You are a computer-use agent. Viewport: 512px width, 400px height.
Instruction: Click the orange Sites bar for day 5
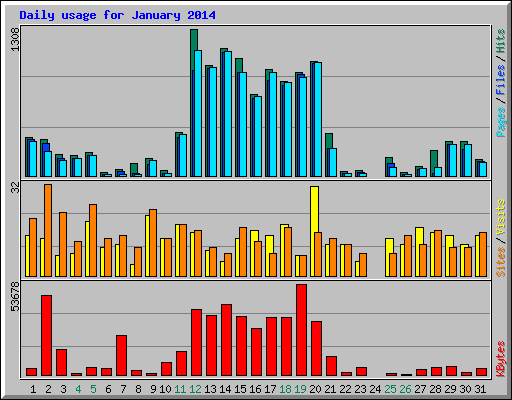(x=93, y=240)
